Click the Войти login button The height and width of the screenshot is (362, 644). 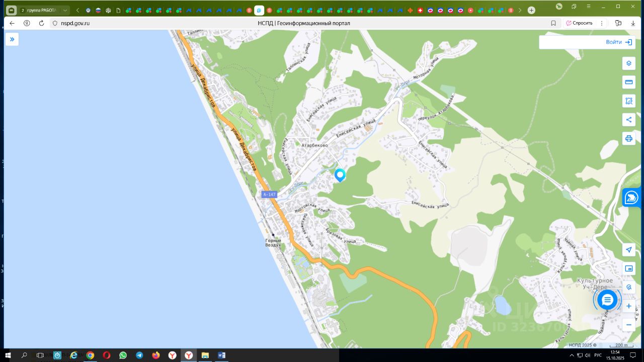(x=619, y=42)
